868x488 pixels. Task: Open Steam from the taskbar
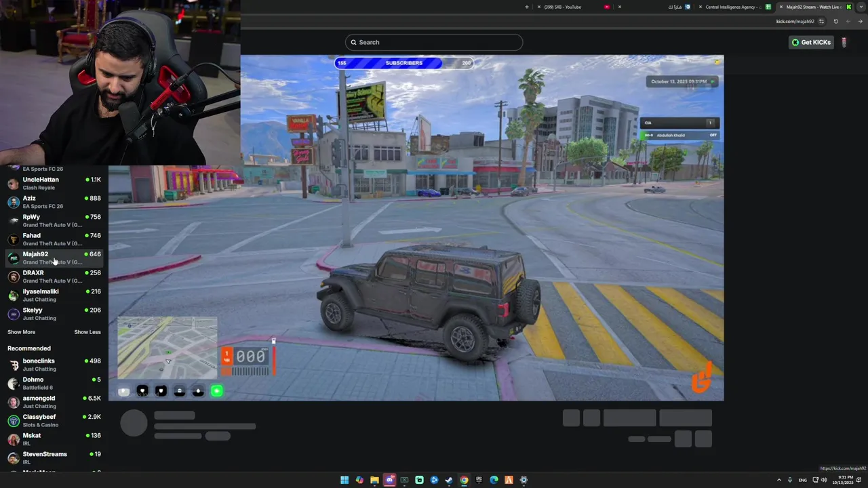pyautogui.click(x=449, y=480)
